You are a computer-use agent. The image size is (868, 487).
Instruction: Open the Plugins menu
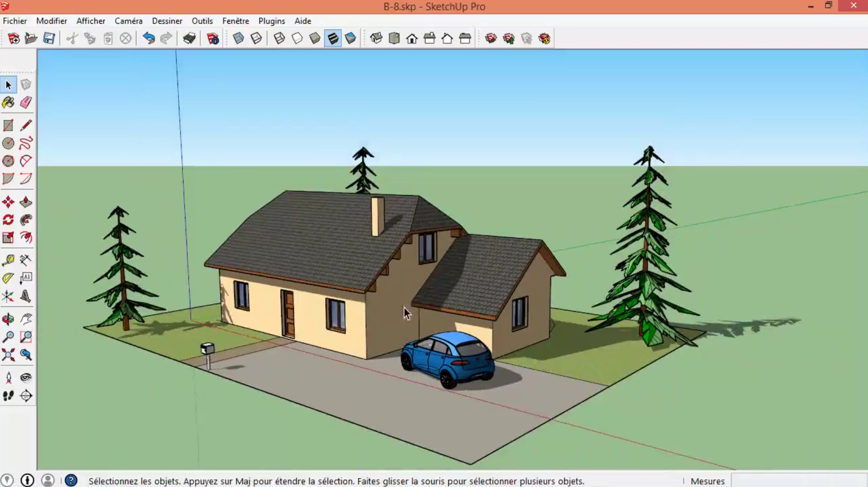coord(272,21)
